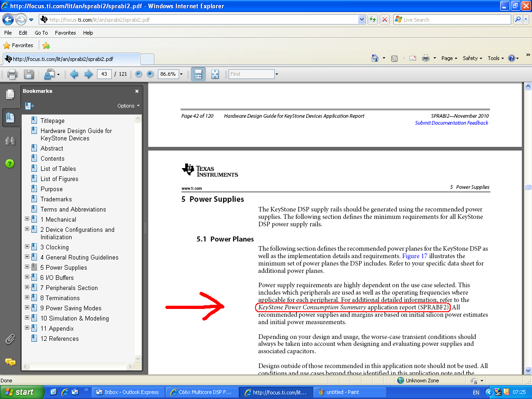Expand the 3 Clocking bookmark
532x399 pixels.
point(27,247)
